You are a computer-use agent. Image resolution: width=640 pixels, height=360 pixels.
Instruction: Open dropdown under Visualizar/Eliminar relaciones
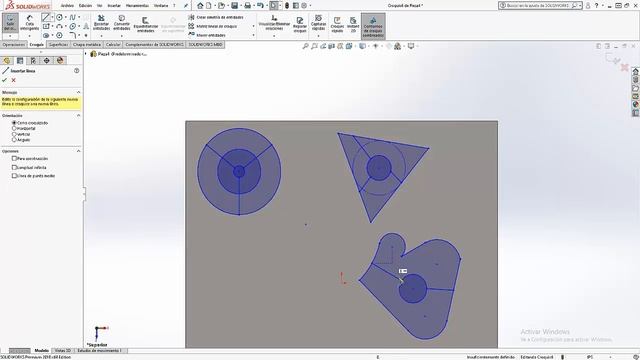[274, 36]
